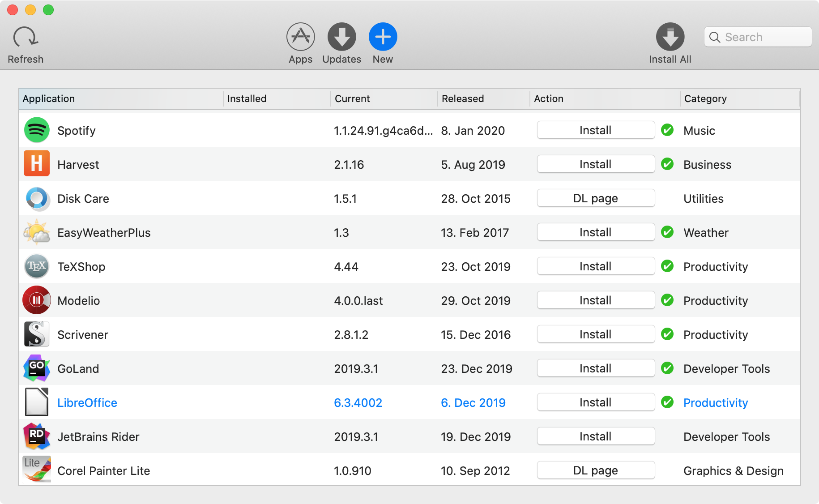Focus the Search field
Image resolution: width=819 pixels, height=504 pixels.
click(758, 37)
